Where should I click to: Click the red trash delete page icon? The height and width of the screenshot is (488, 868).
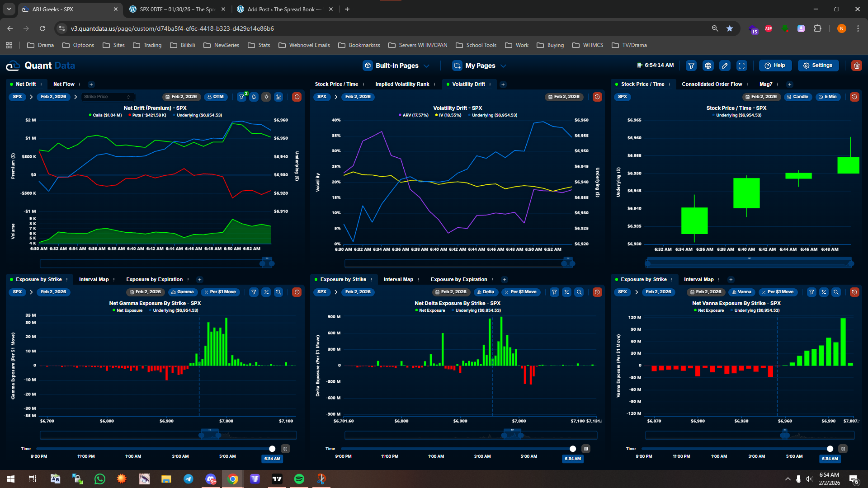856,66
